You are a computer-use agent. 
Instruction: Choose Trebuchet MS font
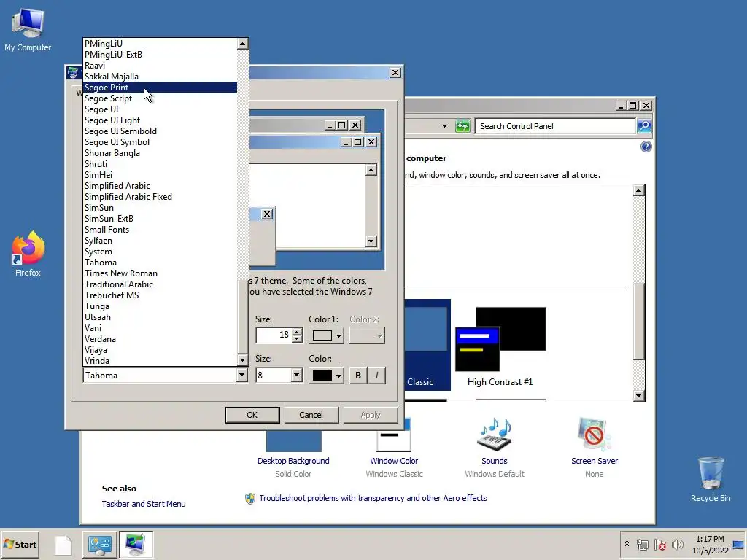pyautogui.click(x=160, y=295)
